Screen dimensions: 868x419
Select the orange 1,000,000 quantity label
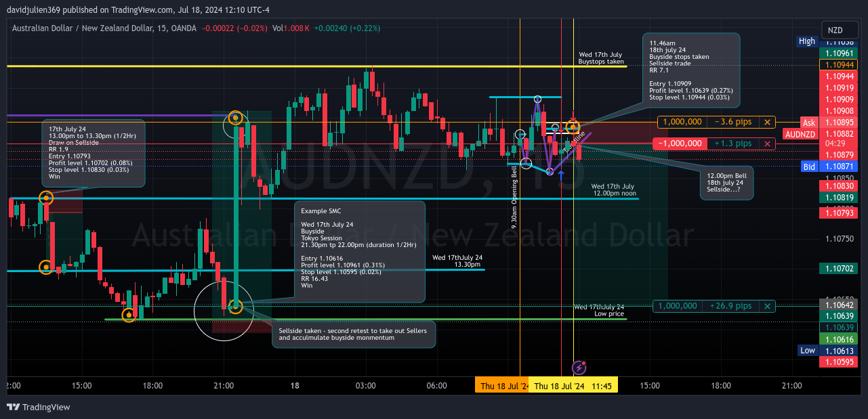tap(682, 122)
